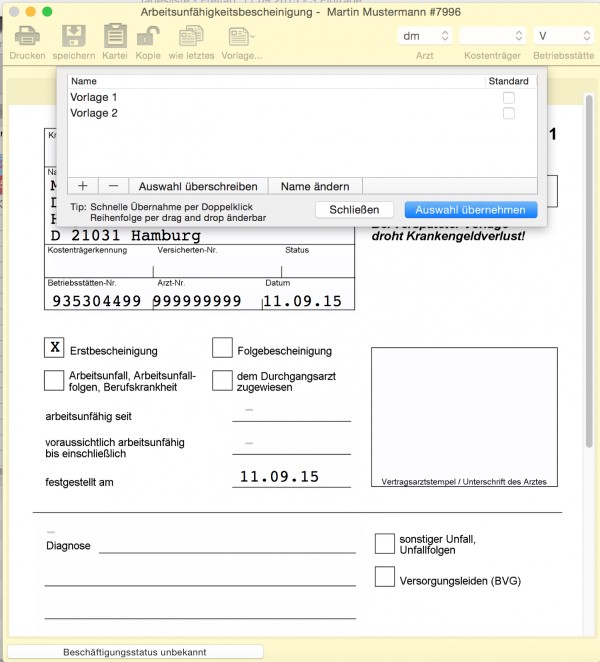Click the yellow minimize window button
600x662 pixels.
click(30, 11)
